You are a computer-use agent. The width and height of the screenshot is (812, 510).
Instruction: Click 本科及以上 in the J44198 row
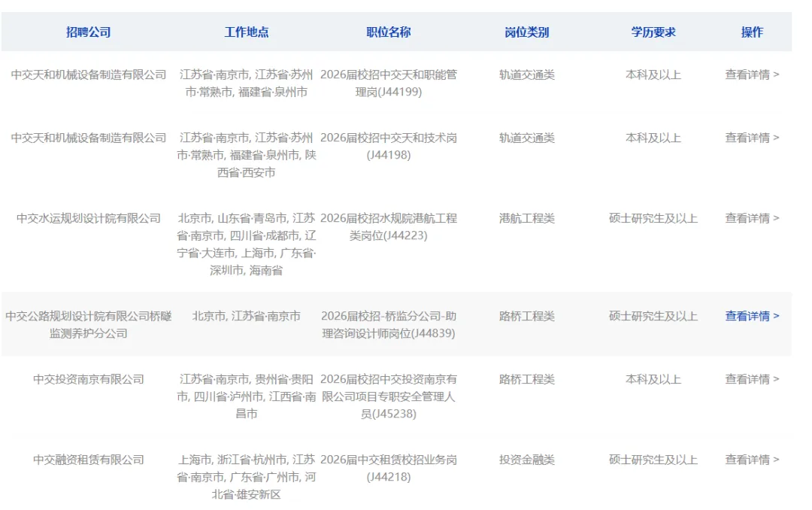[x=653, y=138]
